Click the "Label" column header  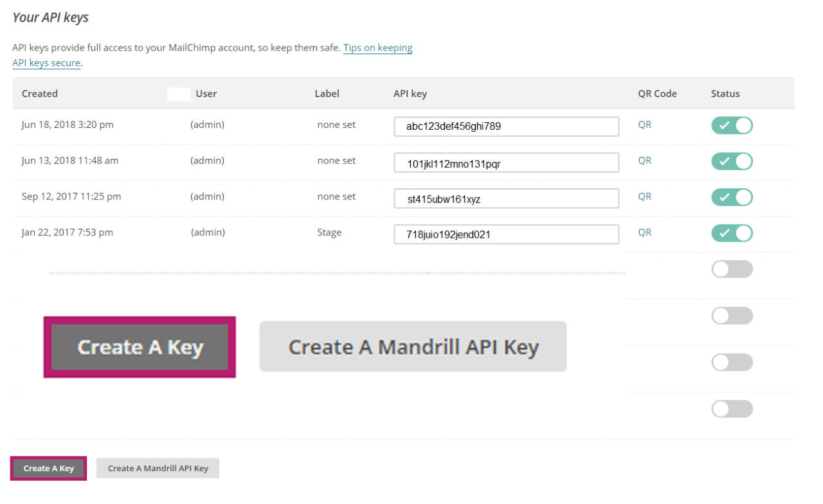click(327, 93)
